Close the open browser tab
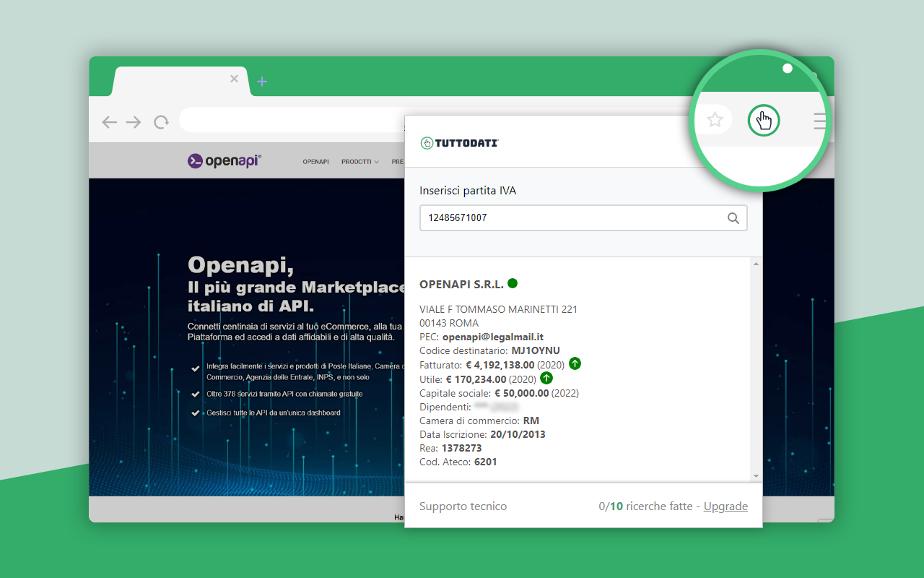This screenshot has width=924, height=578. (x=234, y=79)
